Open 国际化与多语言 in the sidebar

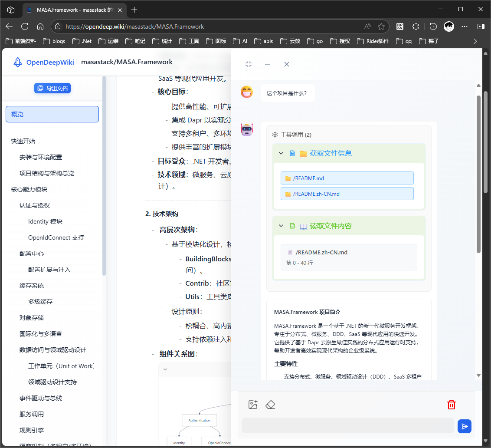tap(41, 333)
